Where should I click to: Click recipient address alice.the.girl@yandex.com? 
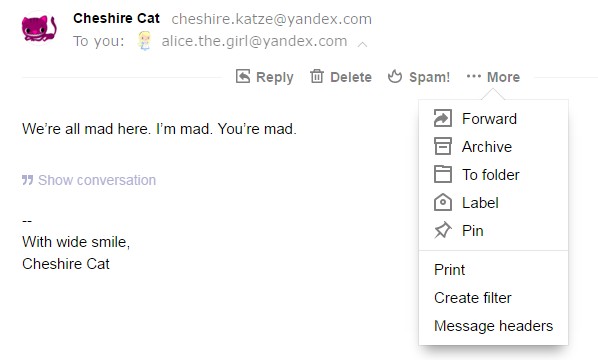click(254, 41)
